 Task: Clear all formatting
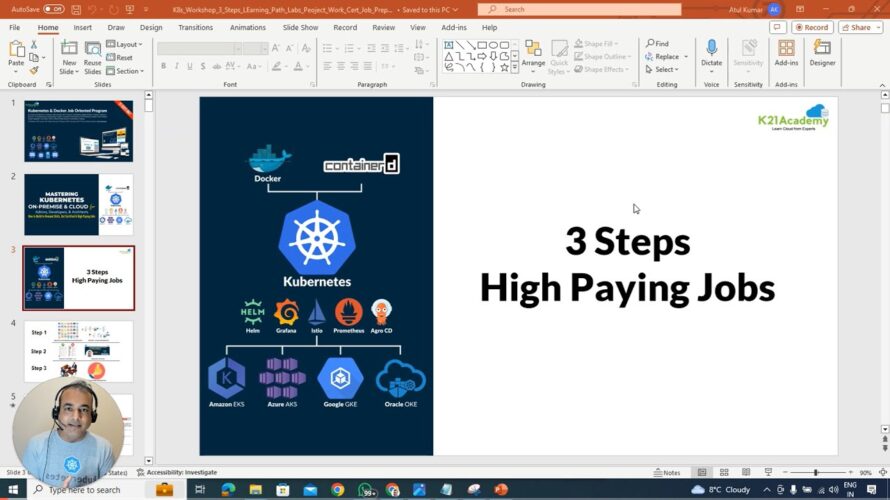(x=306, y=48)
